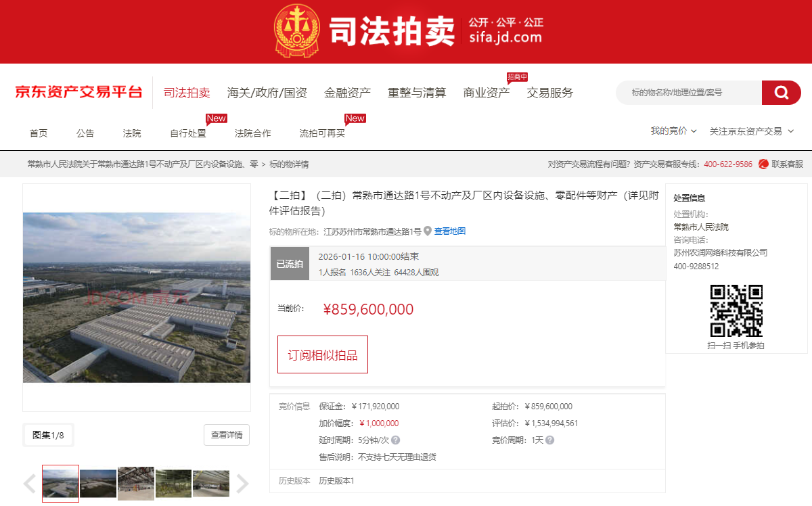Go to previous thumbnails with left arrow
812x506 pixels.
click(30, 484)
